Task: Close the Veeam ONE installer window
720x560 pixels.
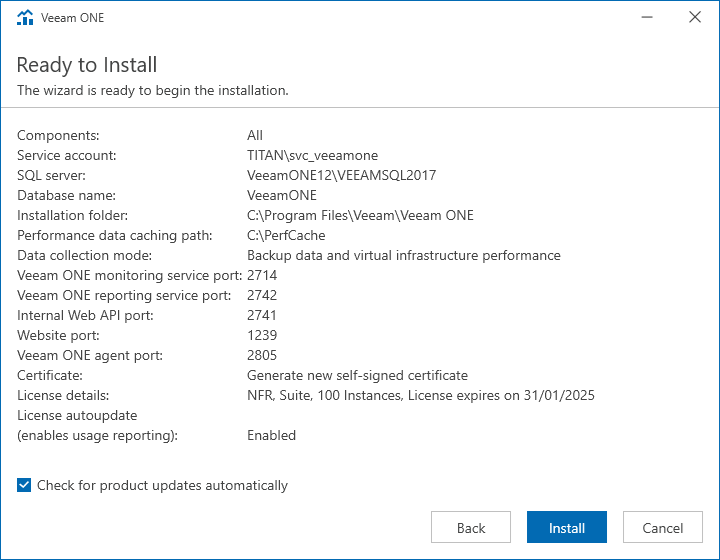Action: click(695, 17)
